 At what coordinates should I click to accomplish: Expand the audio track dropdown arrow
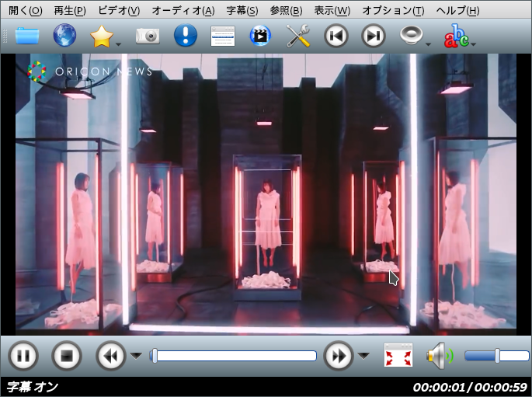point(428,44)
